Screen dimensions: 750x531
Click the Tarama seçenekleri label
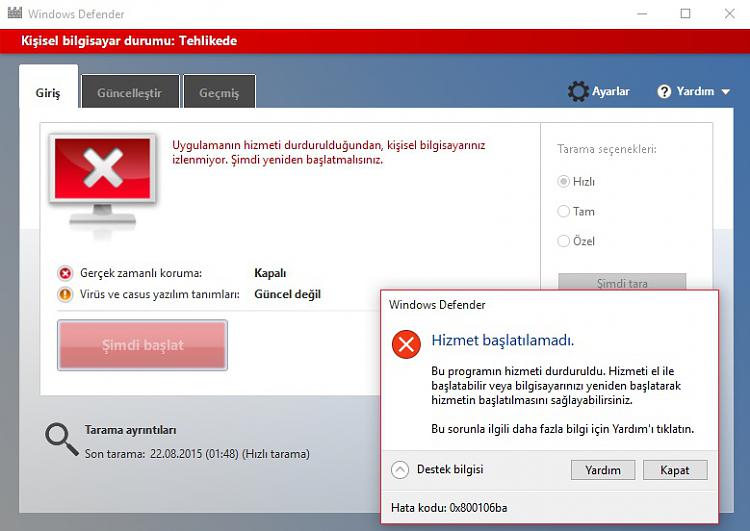tap(607, 149)
